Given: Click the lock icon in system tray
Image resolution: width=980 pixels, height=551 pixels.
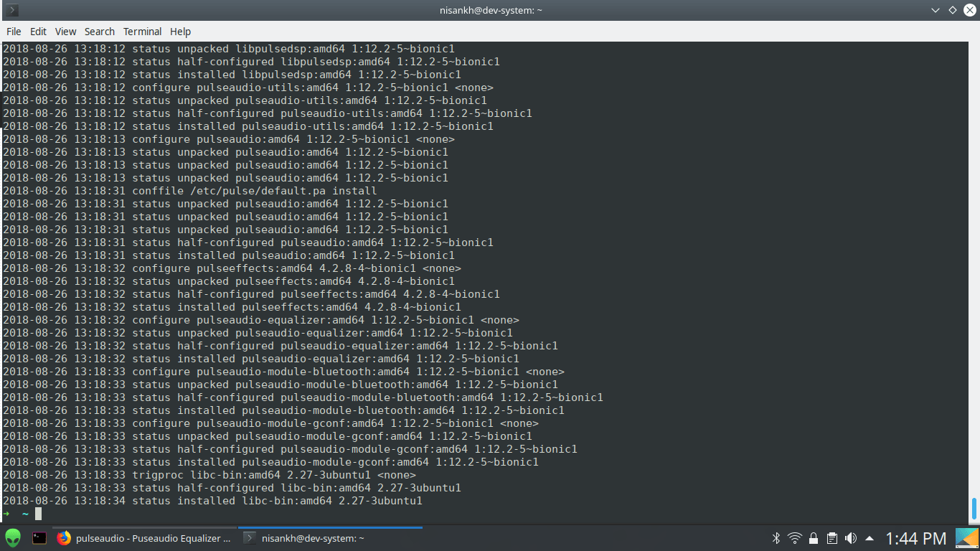Looking at the screenshot, I should (814, 538).
